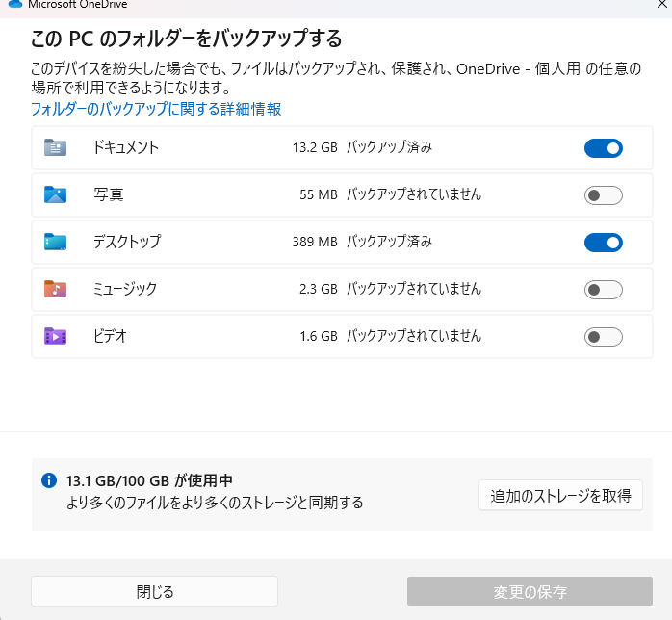Click the 2.3 GB size value
672x620 pixels.
[319, 289]
